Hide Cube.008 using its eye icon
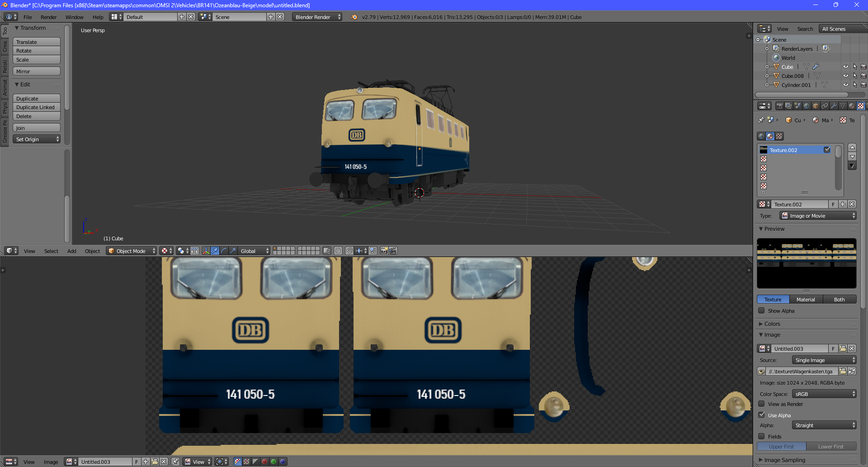Viewport: 868px width, 467px height. point(845,76)
